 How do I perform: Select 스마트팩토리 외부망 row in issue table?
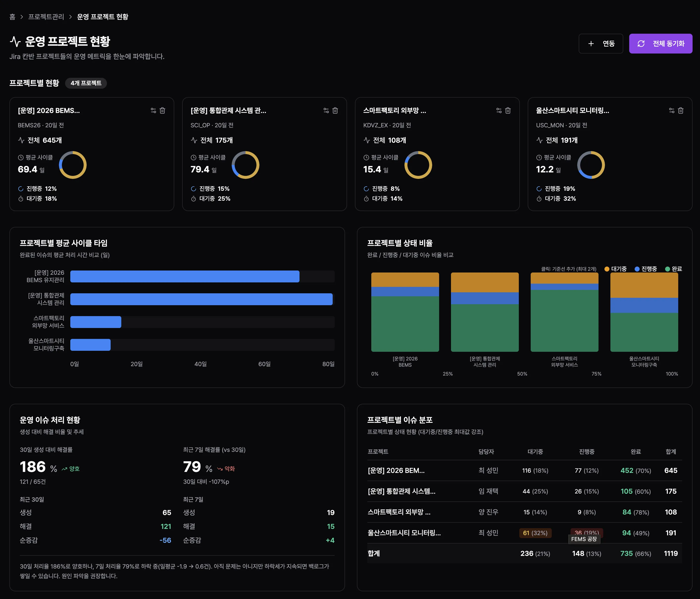point(399,512)
